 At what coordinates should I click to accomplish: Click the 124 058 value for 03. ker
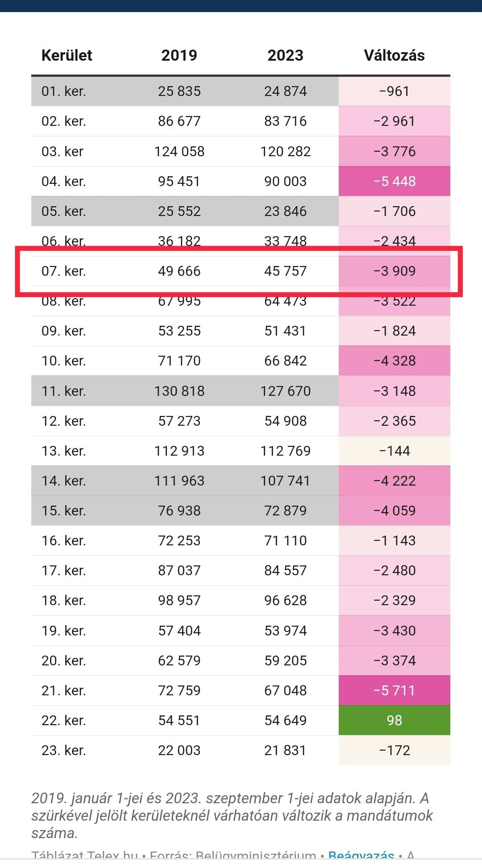coord(179,151)
